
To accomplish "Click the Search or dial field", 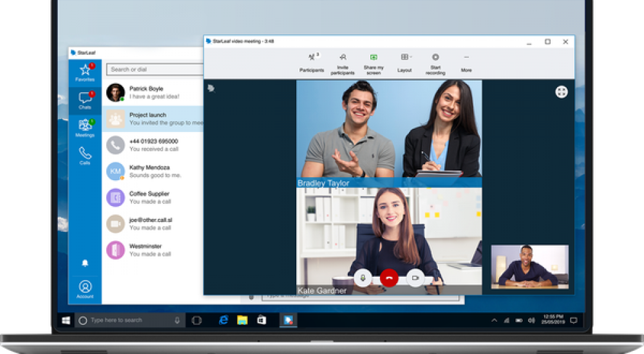I will [155, 70].
